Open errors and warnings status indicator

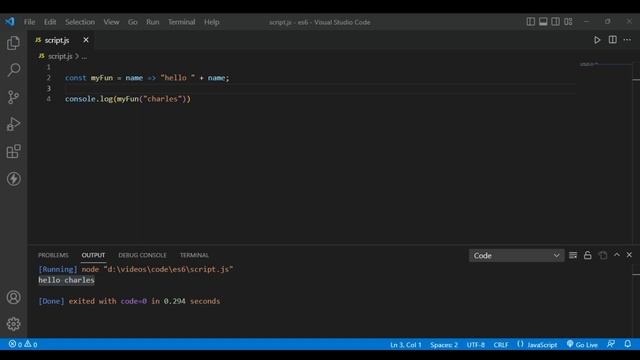[x=23, y=344]
